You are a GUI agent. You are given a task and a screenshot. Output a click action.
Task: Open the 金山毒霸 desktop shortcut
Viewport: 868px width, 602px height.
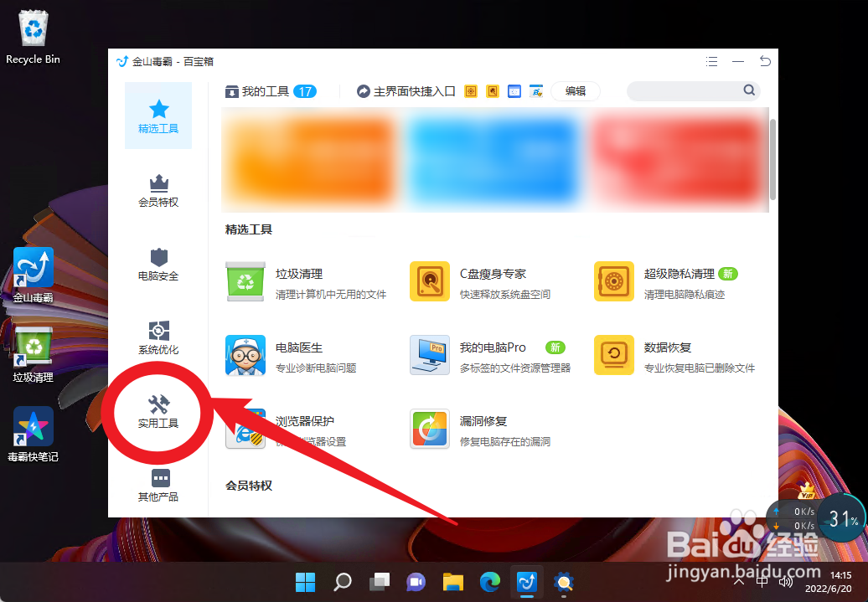click(x=34, y=275)
